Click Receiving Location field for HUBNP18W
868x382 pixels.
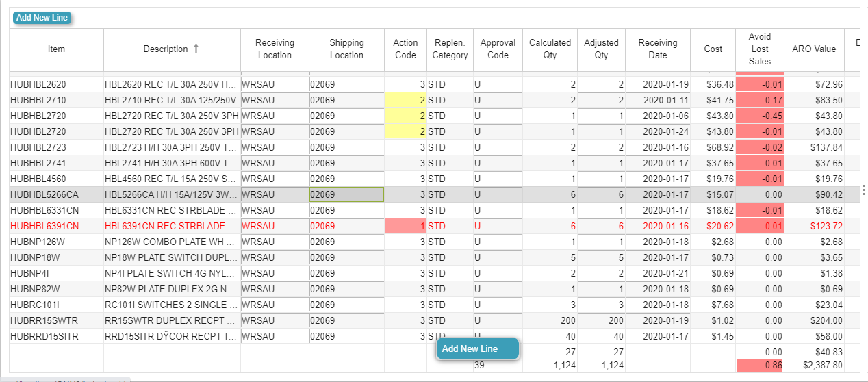(x=275, y=258)
